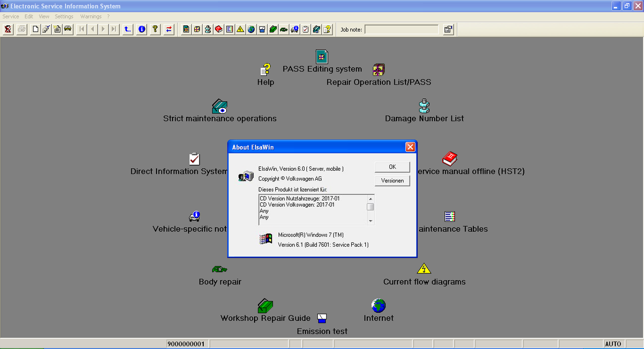The image size is (644, 349).
Task: Click the blue up-one-level arrow toolbar icon
Action: coord(128,29)
